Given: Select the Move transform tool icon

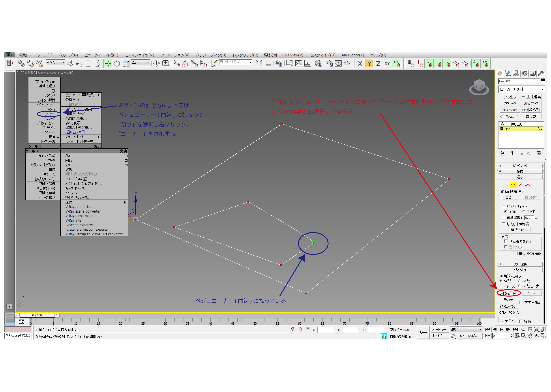Looking at the screenshot, I should tap(108, 64).
